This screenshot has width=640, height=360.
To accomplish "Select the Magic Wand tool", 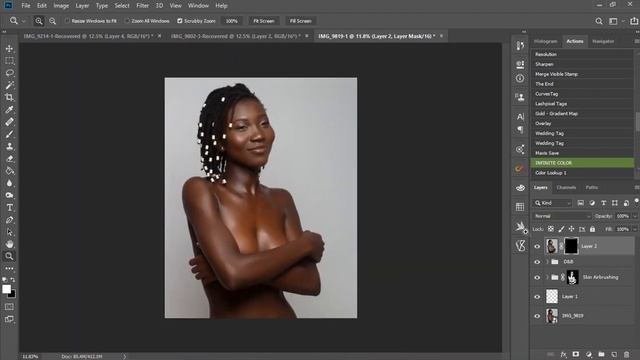I will pos(9,85).
